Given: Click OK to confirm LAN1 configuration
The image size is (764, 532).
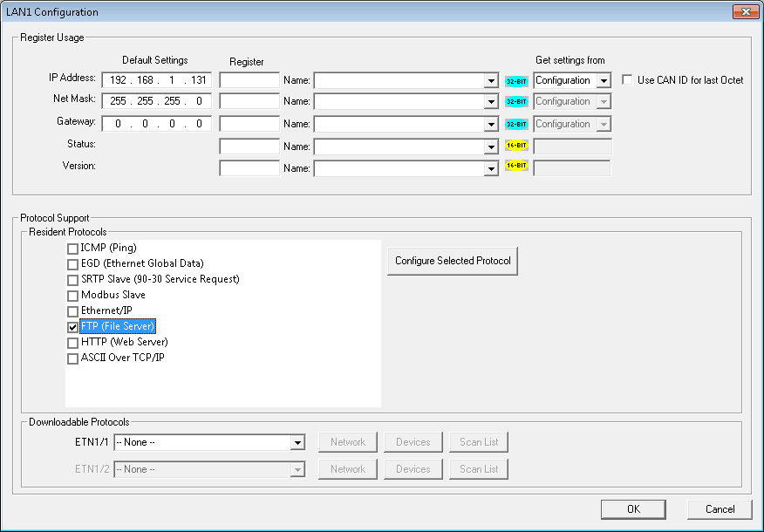Looking at the screenshot, I should 633,509.
